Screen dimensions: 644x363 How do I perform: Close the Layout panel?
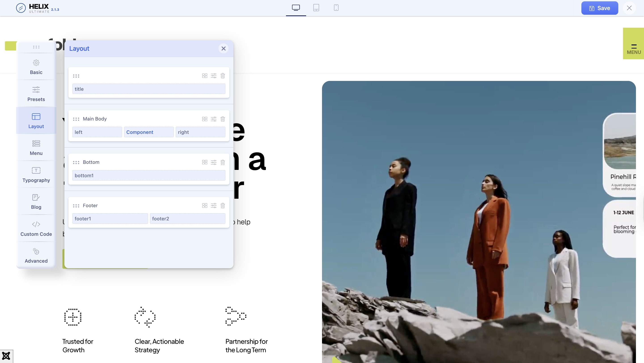click(x=223, y=49)
